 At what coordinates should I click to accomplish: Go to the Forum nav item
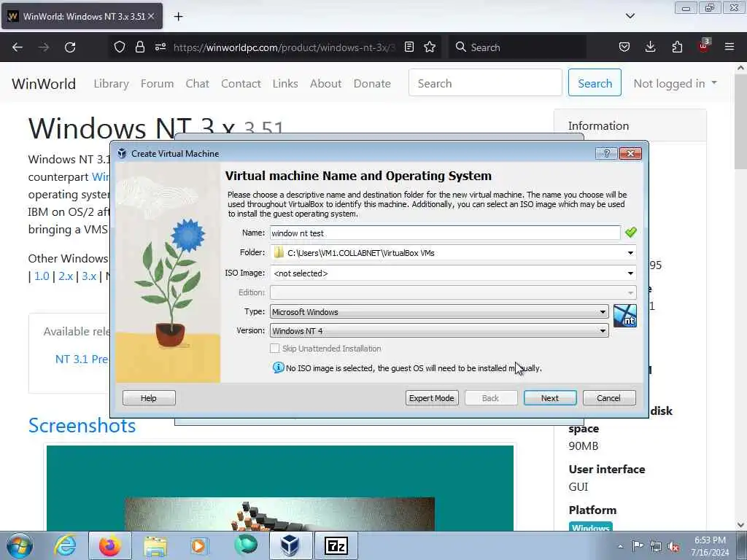click(158, 83)
